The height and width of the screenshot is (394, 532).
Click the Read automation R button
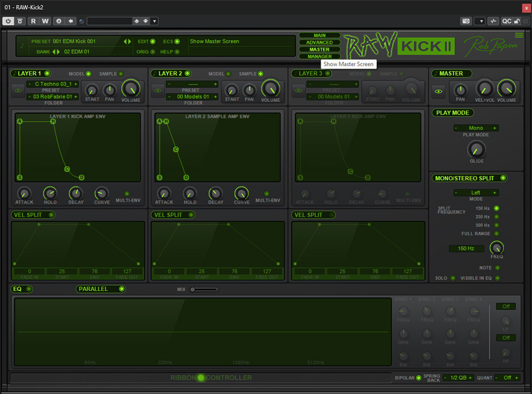click(x=33, y=21)
